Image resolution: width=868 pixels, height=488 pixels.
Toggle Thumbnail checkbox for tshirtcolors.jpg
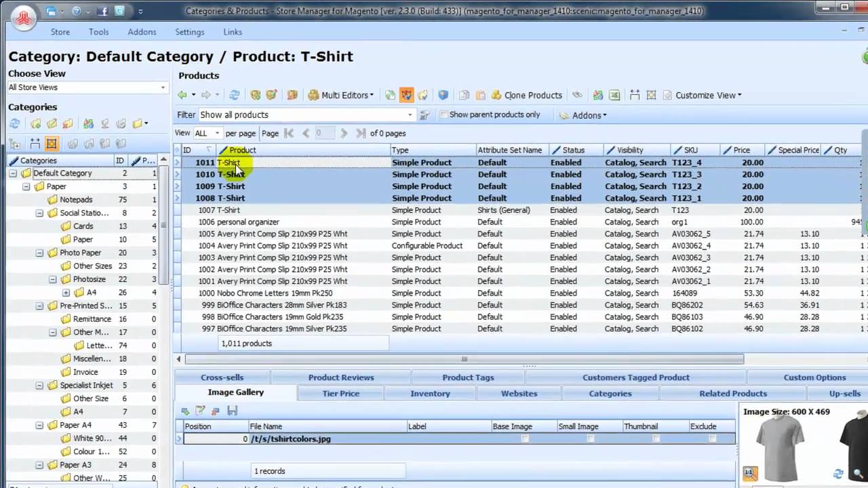pos(656,439)
